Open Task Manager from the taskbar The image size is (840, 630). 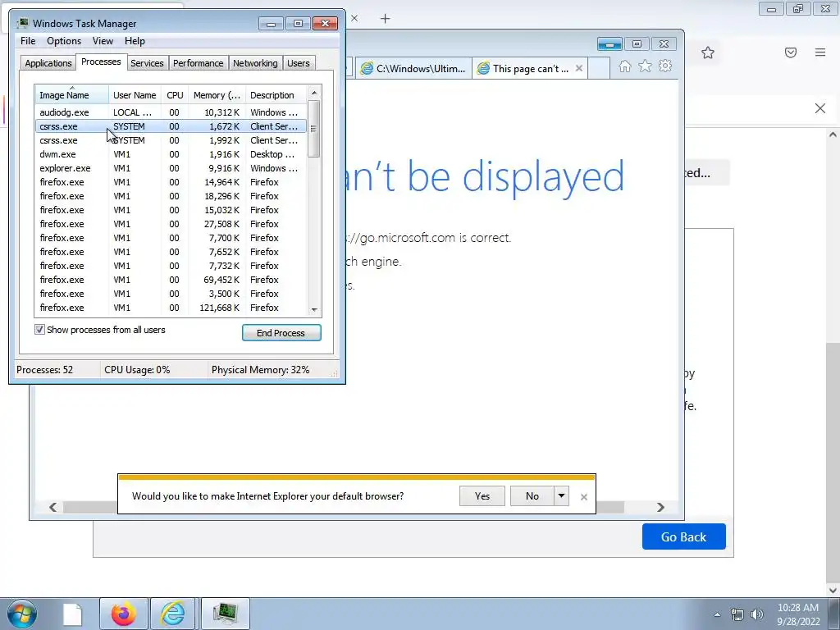click(x=225, y=614)
